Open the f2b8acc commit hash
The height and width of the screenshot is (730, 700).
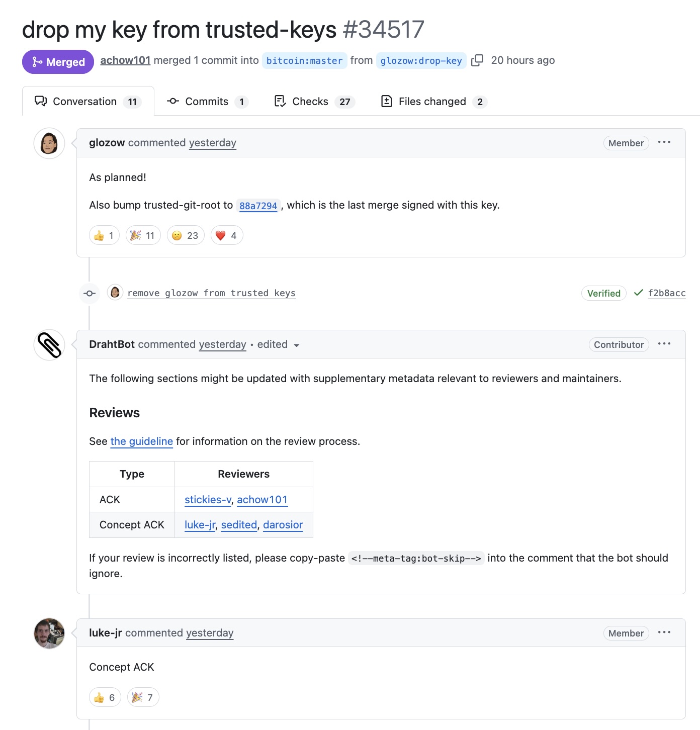click(x=666, y=293)
